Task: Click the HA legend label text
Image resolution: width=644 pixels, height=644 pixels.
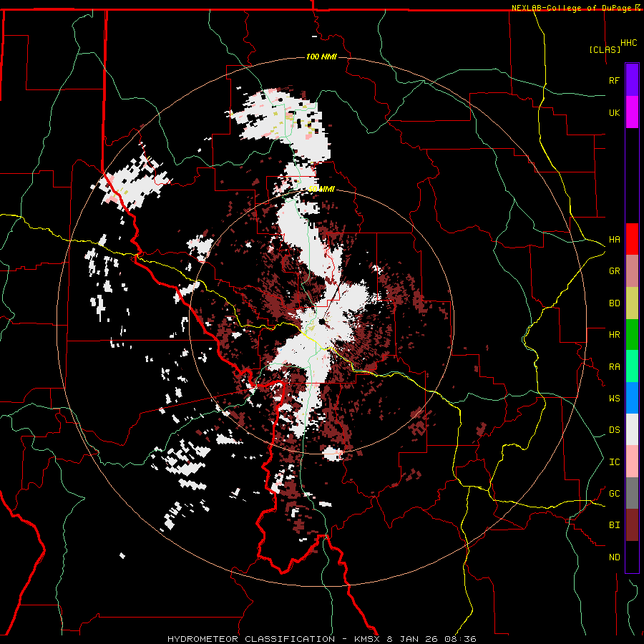Action: click(x=614, y=240)
